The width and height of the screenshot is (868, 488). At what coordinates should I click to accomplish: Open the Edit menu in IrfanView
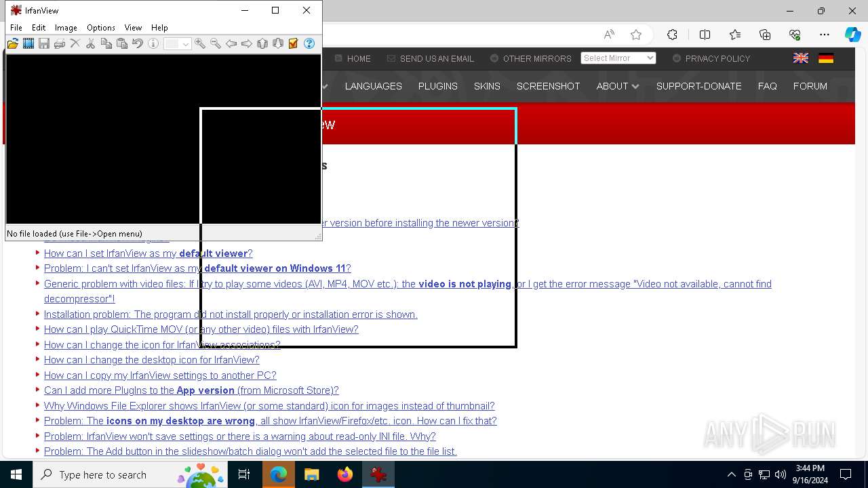click(39, 28)
